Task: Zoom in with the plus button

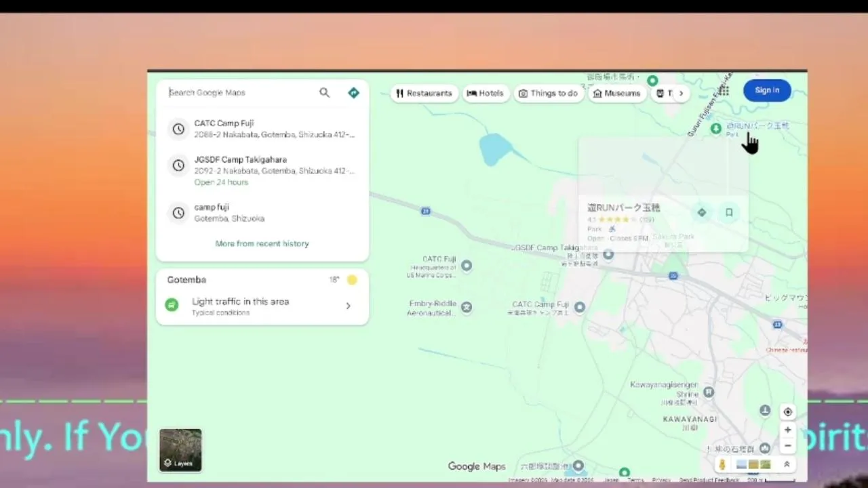Action: [787, 430]
